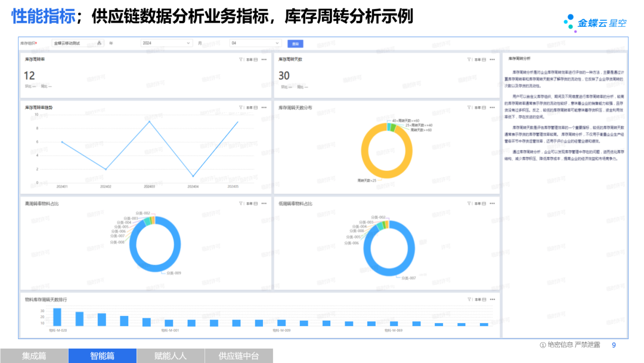Image resolution: width=644 pixels, height=363 pixels.
Task: Click the filter icon on 库存周转率趋势 chart
Action: point(241,107)
